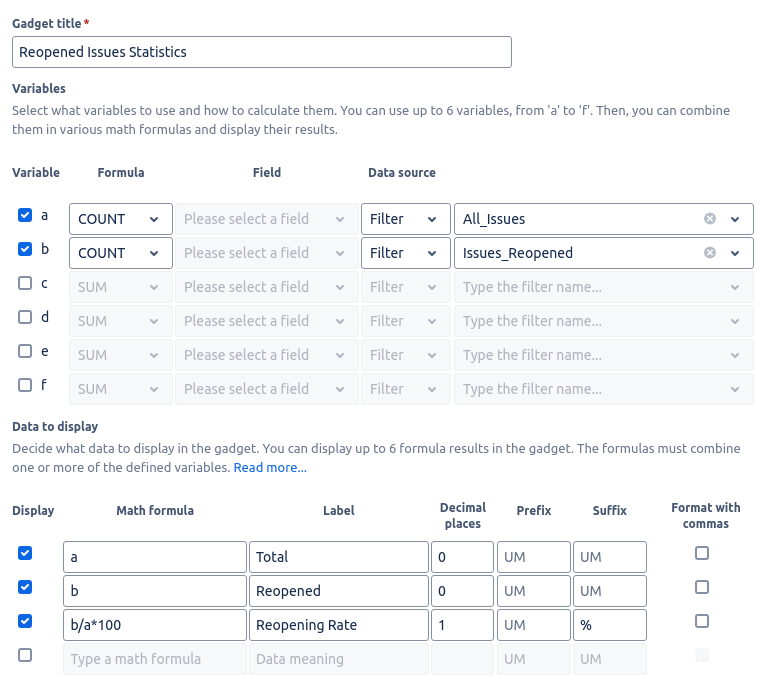Open Filter data source dropdown for variable a

405,219
